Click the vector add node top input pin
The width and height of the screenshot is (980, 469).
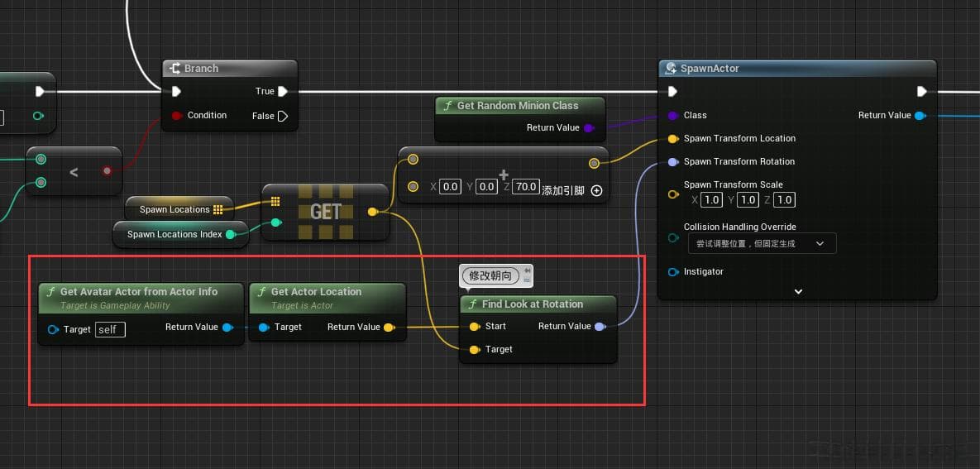(413, 160)
